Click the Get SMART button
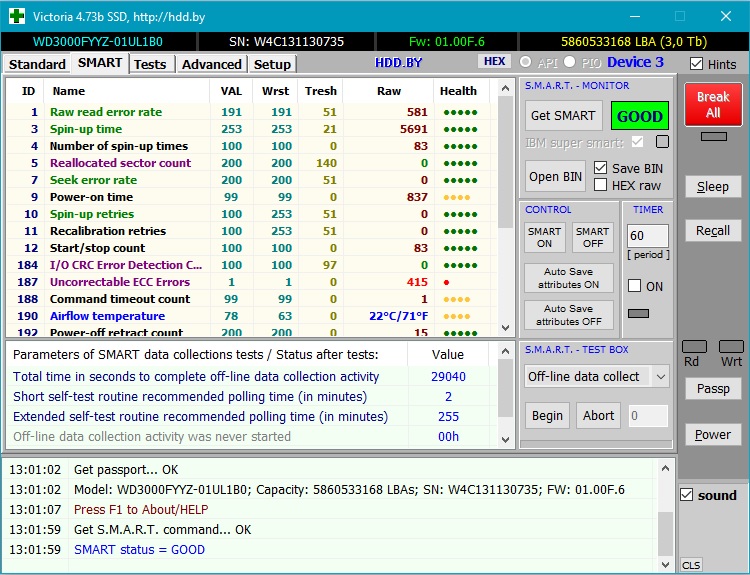Screen dimensions: 750x575 (563, 116)
